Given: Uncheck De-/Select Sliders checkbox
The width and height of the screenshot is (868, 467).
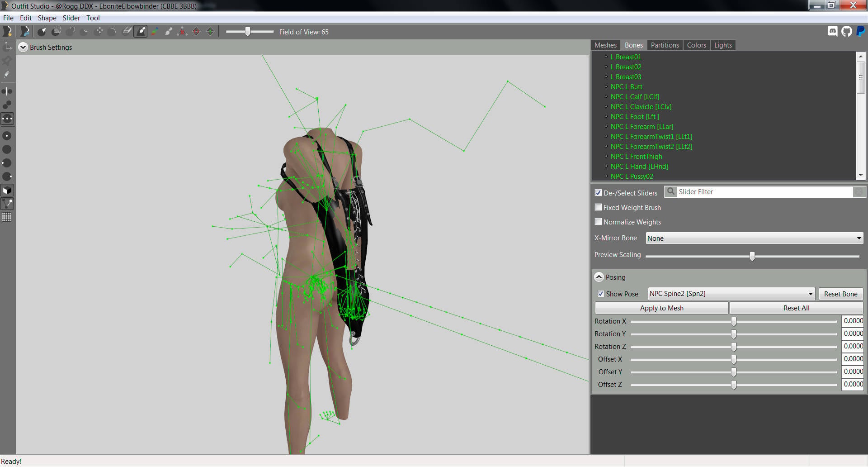Looking at the screenshot, I should click(598, 193).
